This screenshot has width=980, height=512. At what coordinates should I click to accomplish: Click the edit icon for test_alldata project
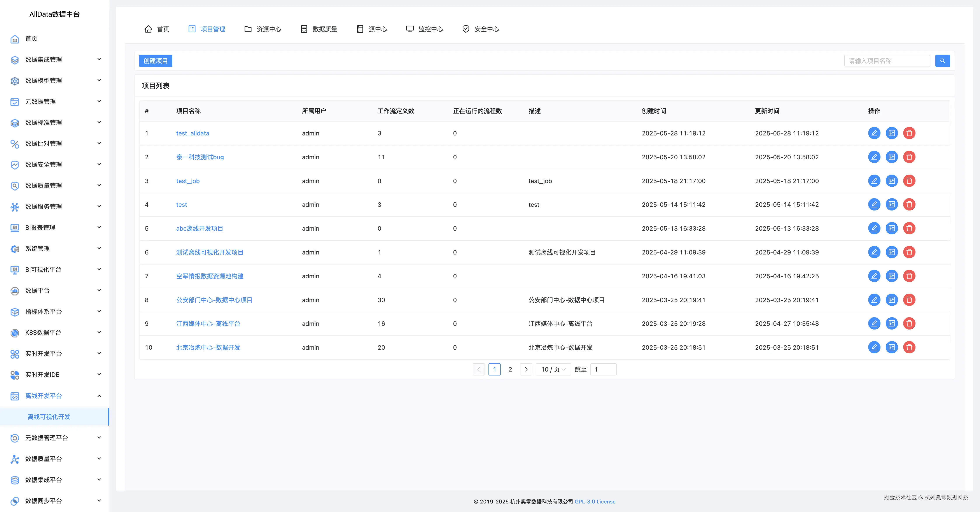(x=874, y=133)
